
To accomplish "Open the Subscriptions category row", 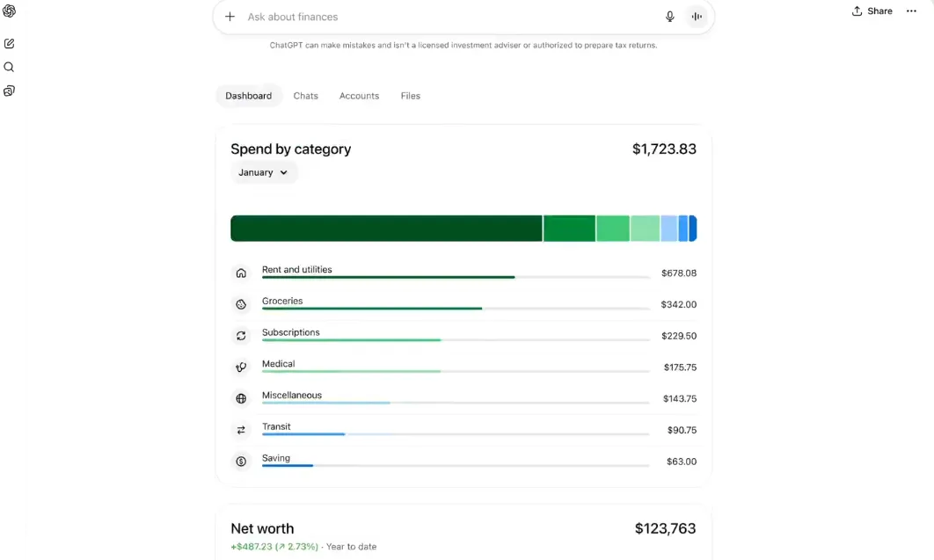I will 463,336.
